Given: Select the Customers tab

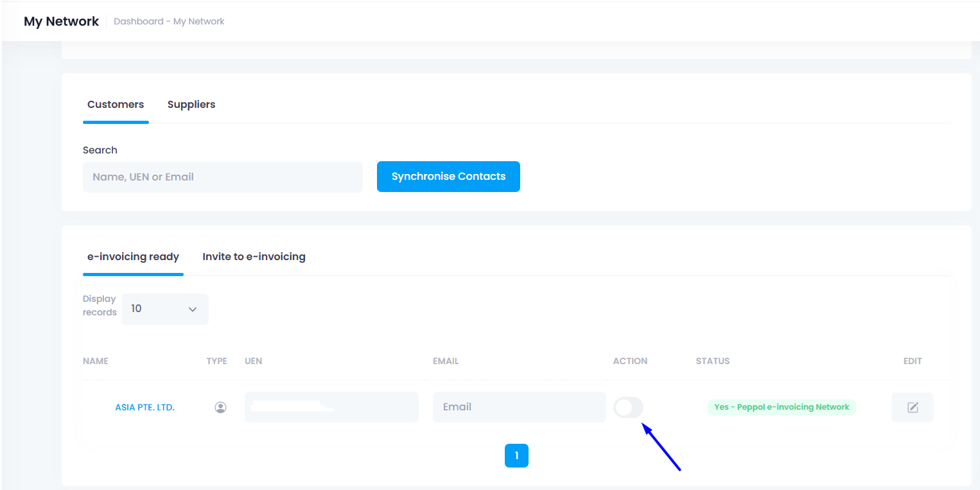Looking at the screenshot, I should pyautogui.click(x=116, y=105).
